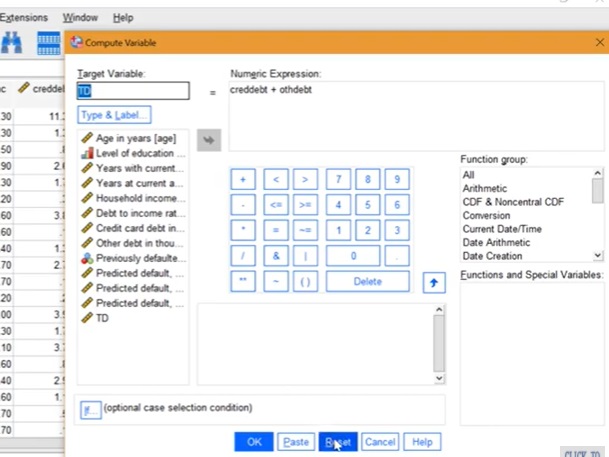Click the number 0 key
Viewport: 609px width, 457px height.
(353, 255)
